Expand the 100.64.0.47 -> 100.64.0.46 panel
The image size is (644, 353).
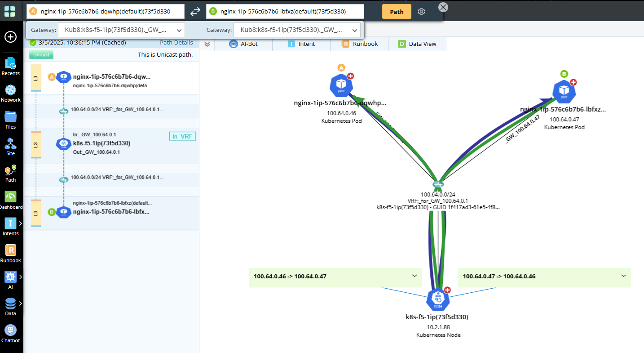[x=623, y=276]
